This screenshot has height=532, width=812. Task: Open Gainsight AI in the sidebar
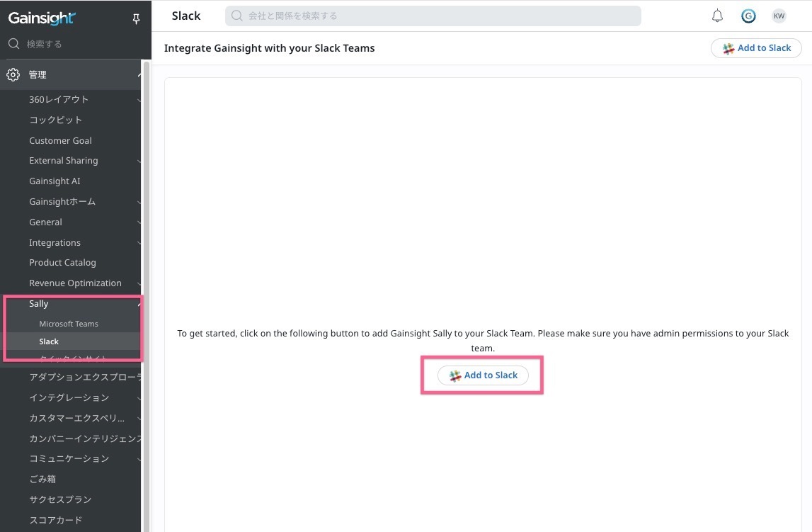tap(55, 181)
